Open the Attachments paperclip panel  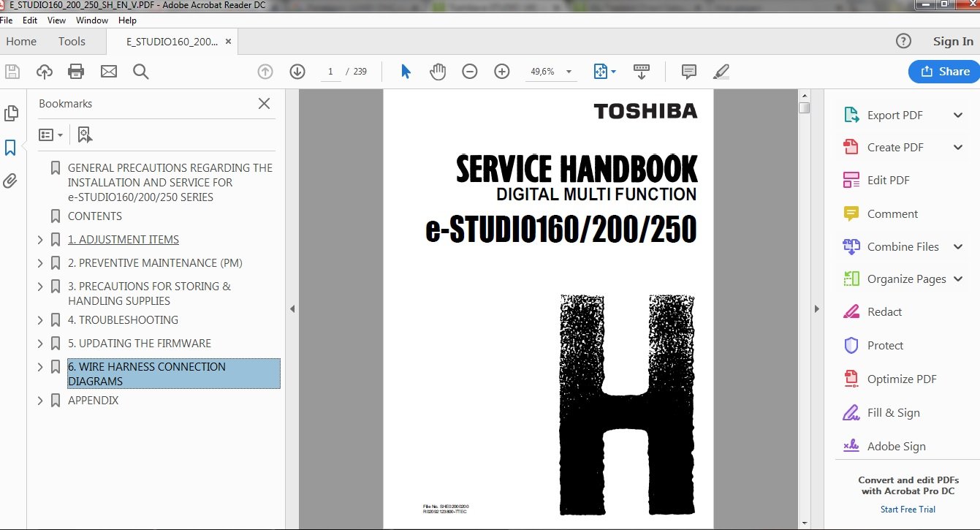point(11,181)
